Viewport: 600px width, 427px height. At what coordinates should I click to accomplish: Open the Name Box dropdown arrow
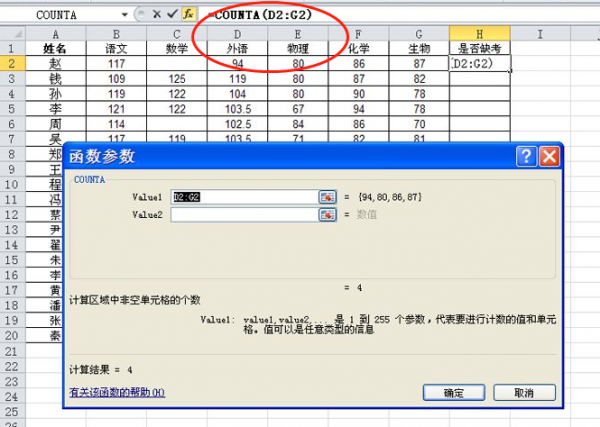click(x=124, y=15)
